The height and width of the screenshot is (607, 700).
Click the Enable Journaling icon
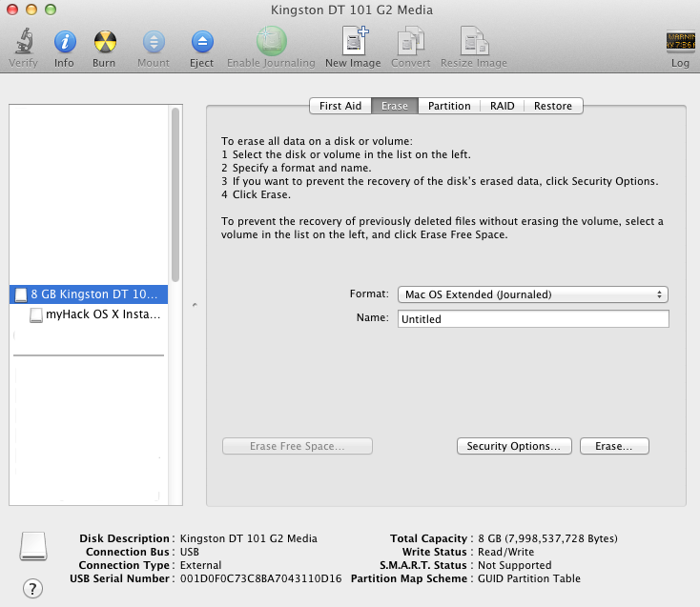pyautogui.click(x=272, y=41)
